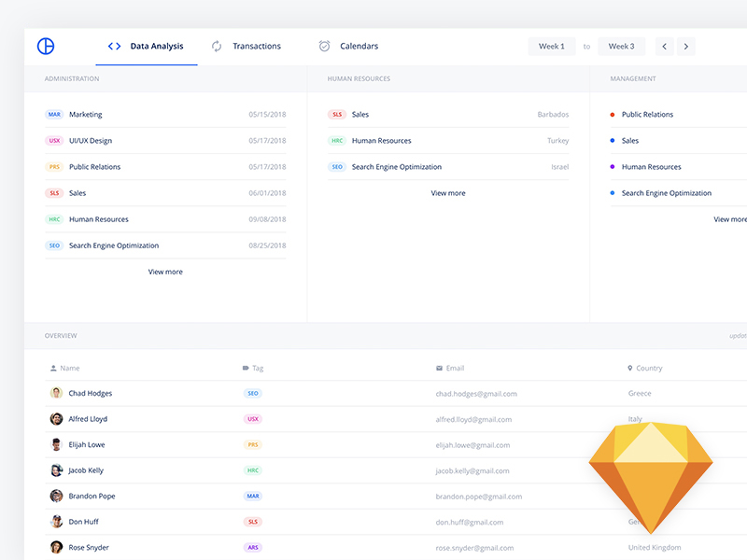
Task: Click the circular app logo icon
Action: [x=46, y=46]
